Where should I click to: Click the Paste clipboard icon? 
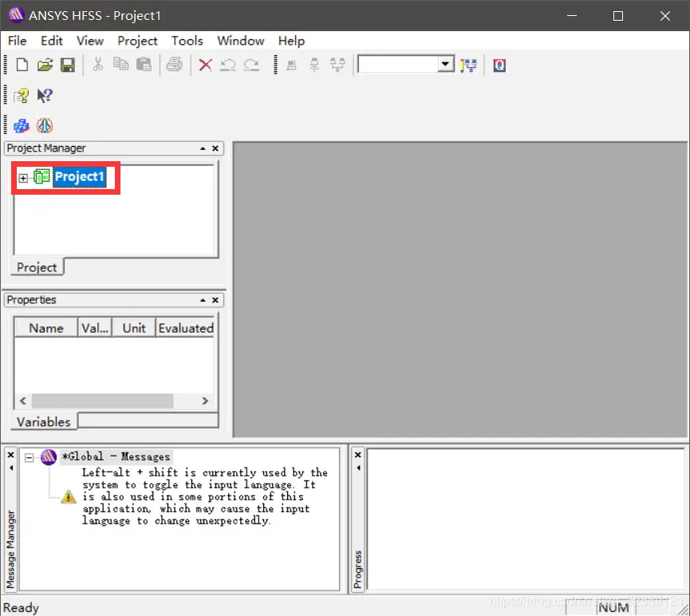144,65
